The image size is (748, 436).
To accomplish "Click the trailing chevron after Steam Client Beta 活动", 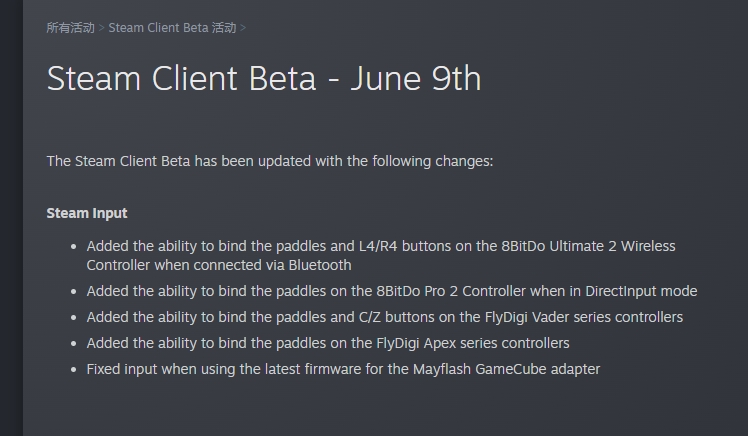I will tap(243, 28).
